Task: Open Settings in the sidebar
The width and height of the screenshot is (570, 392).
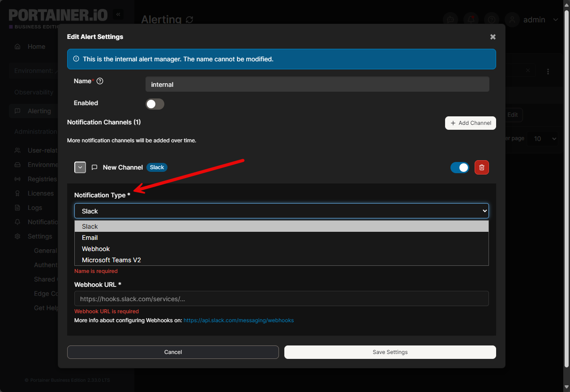Action: (x=40, y=236)
